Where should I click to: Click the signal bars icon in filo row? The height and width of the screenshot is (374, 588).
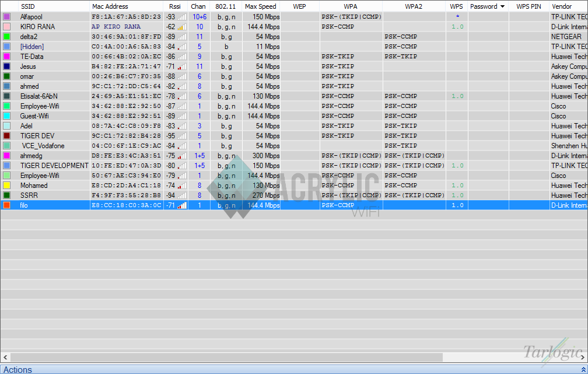[182, 205]
